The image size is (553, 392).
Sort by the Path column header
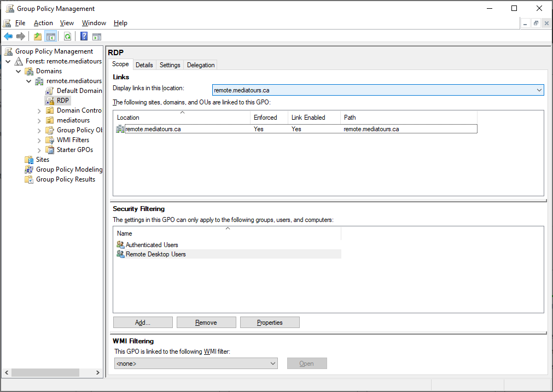point(409,118)
